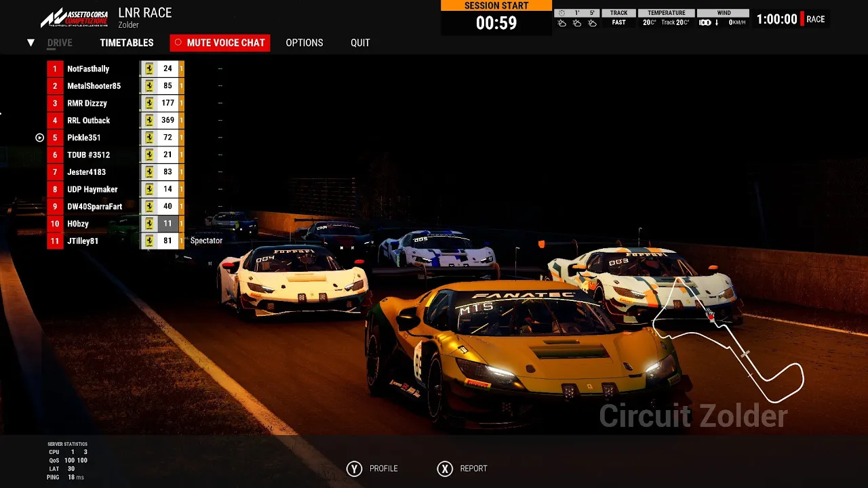868x488 pixels.
Task: Select Quit in the top menu
Action: [360, 43]
